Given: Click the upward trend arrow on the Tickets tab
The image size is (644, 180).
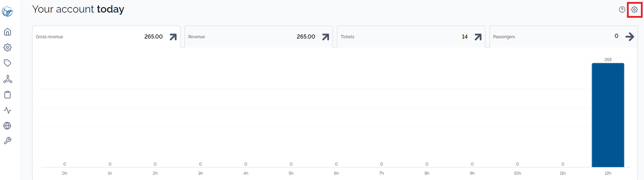Looking at the screenshot, I should pyautogui.click(x=478, y=37).
